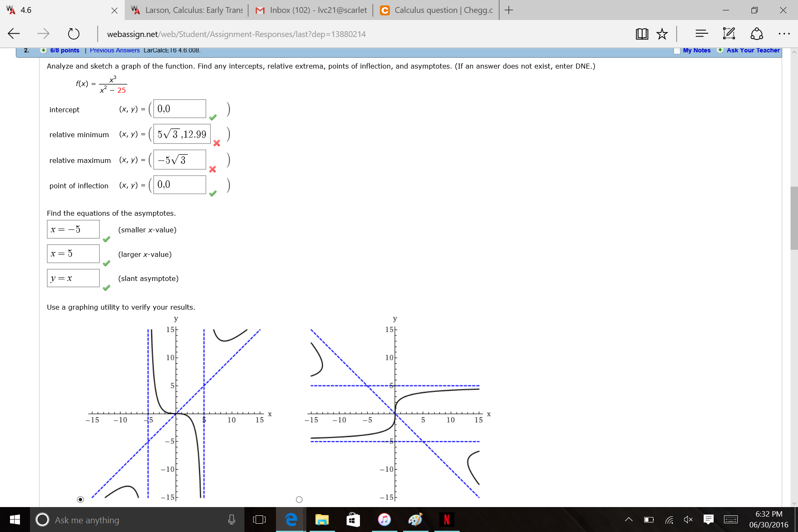The width and height of the screenshot is (798, 532).
Task: Open Groove Music from the taskbar
Action: pyautogui.click(x=384, y=520)
